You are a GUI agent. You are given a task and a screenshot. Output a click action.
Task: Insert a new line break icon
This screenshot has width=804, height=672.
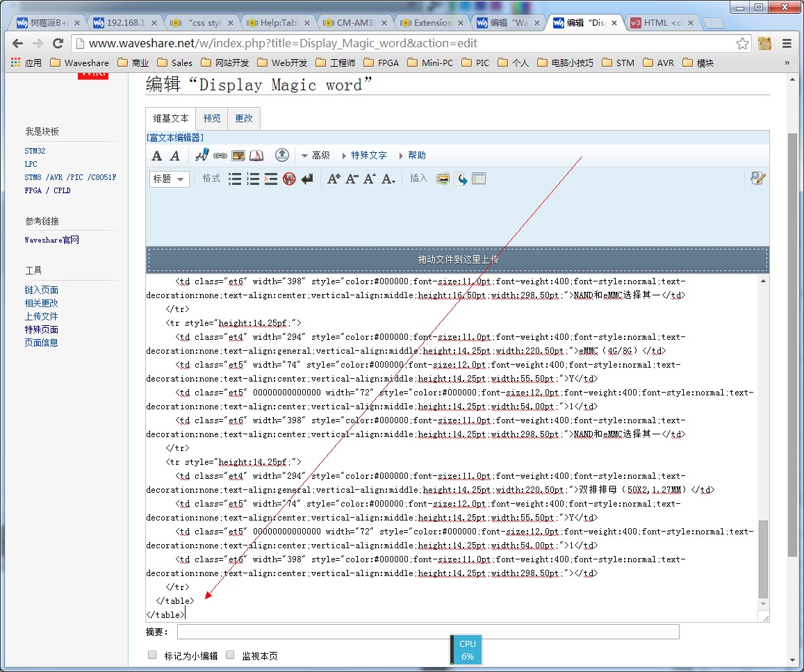(x=307, y=179)
